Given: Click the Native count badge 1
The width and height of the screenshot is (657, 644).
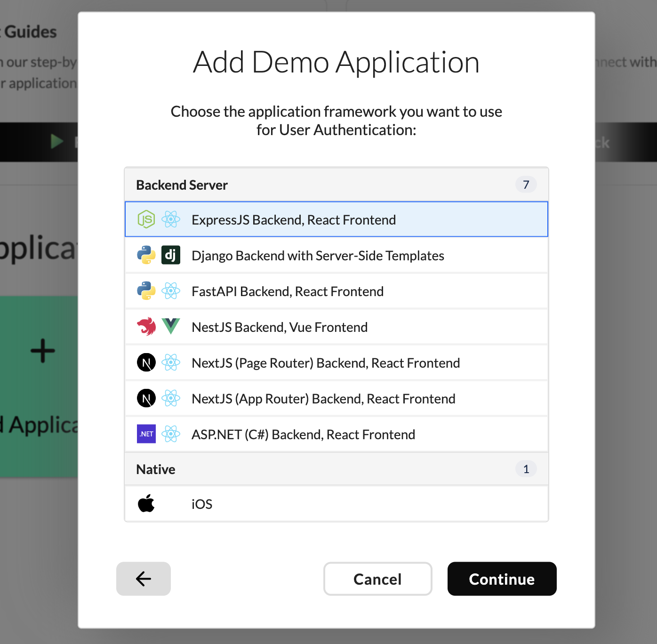Looking at the screenshot, I should point(526,469).
